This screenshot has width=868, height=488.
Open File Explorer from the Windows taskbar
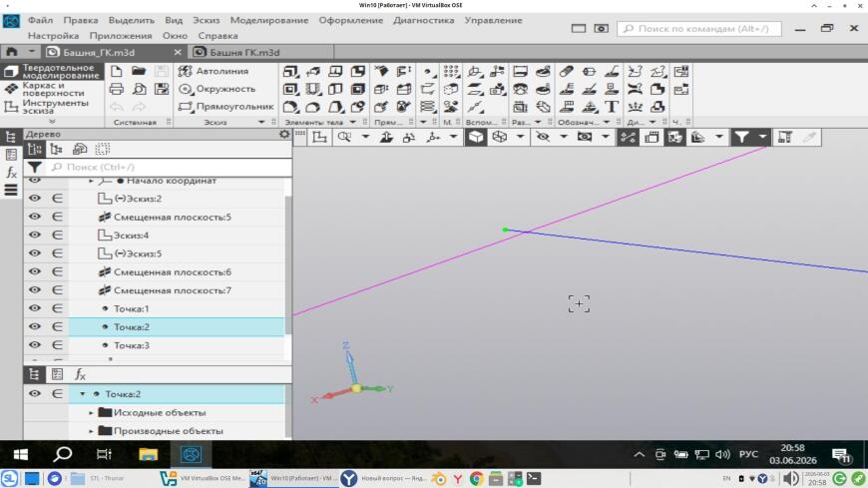[x=148, y=455]
